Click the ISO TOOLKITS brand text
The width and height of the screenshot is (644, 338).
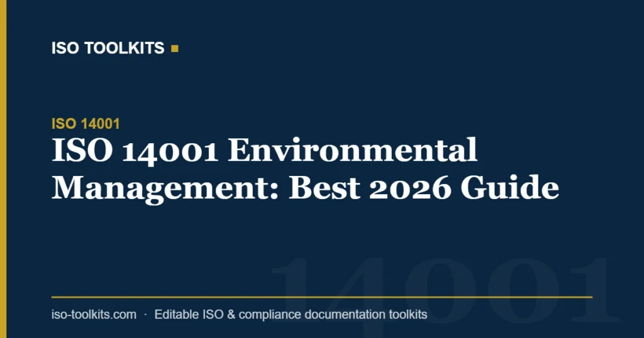point(108,48)
